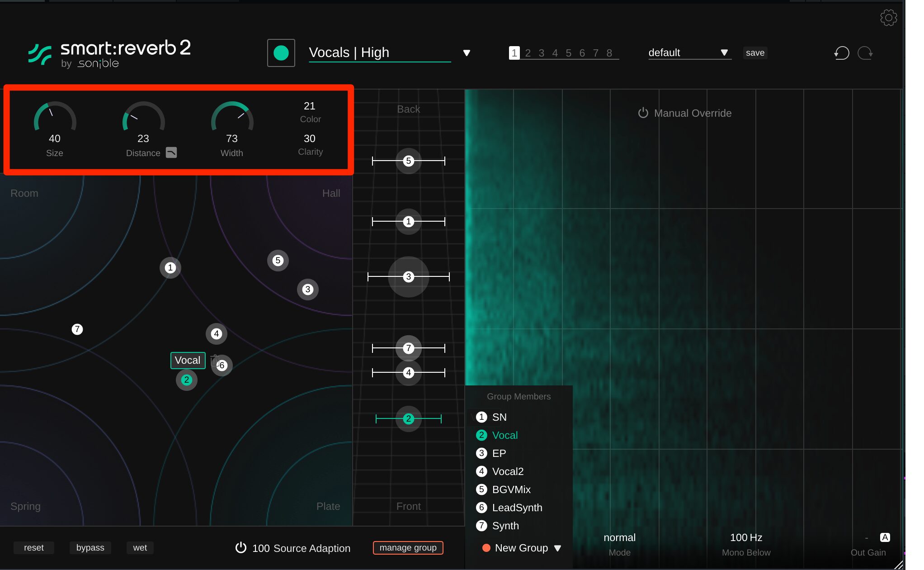This screenshot has width=924, height=570.
Task: Select node 5 in the reverb style pad
Action: click(278, 260)
